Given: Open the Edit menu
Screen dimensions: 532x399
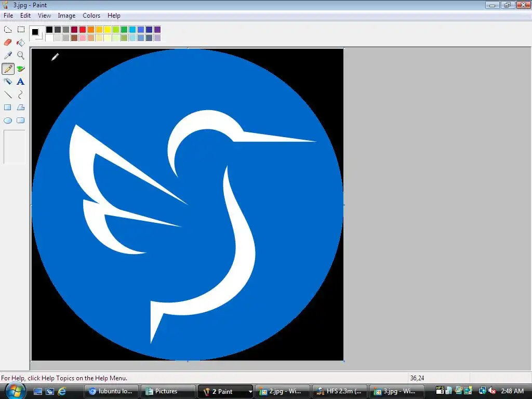Looking at the screenshot, I should (x=25, y=16).
